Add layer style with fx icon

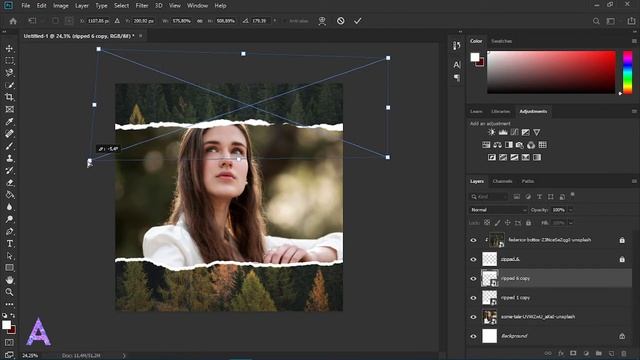[561, 353]
